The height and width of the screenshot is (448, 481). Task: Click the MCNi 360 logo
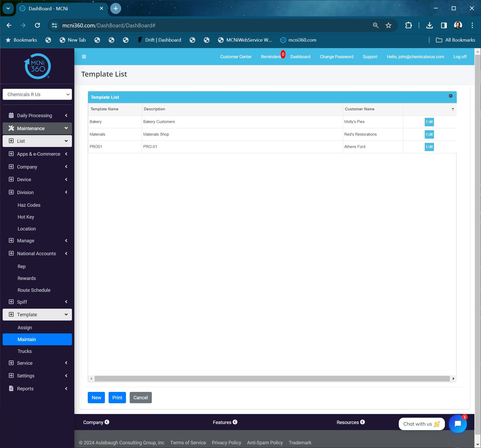[x=37, y=66]
